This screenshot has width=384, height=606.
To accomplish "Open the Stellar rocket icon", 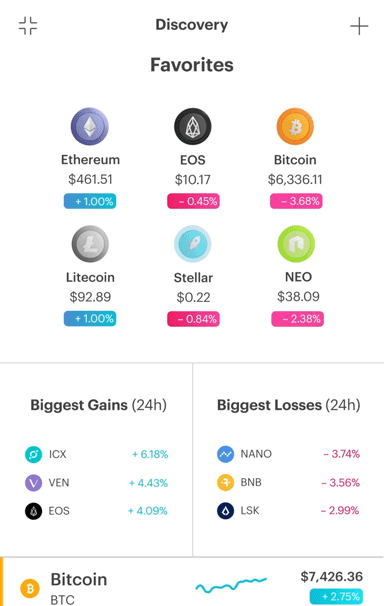I will point(193,244).
